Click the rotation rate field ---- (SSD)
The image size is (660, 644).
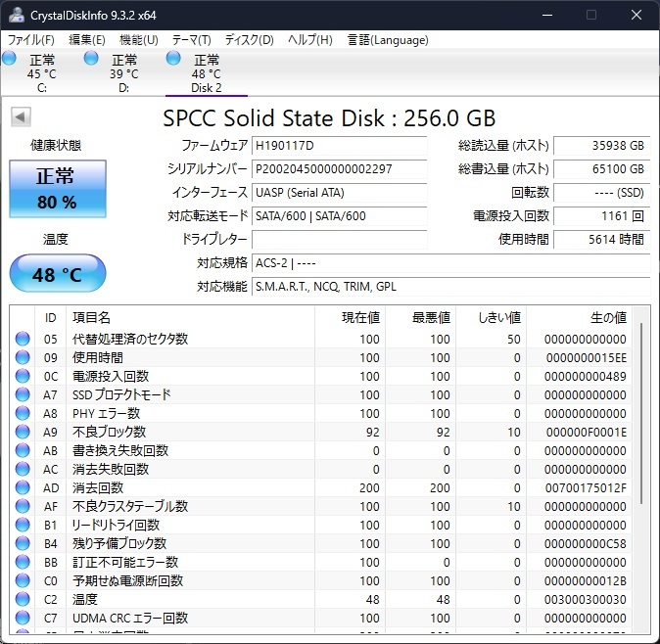click(602, 193)
